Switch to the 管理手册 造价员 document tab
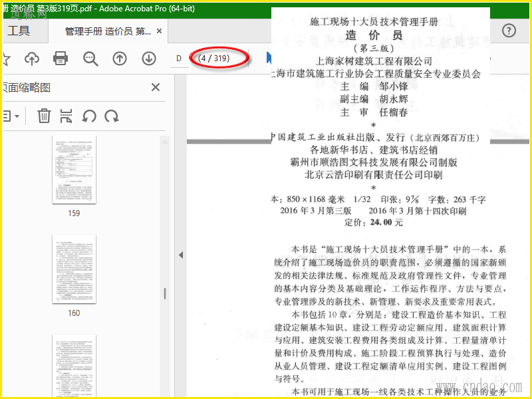This screenshot has height=399, width=532. 108,31
